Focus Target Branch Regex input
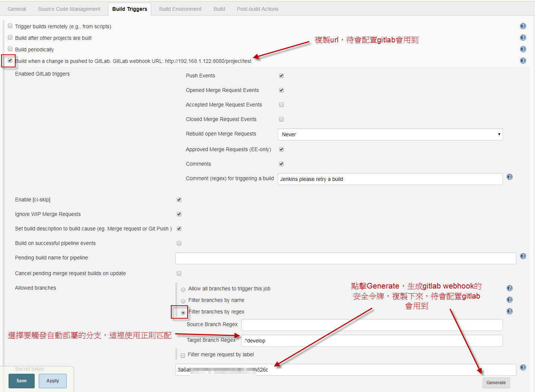The height and width of the screenshot is (392, 535). coord(372,341)
